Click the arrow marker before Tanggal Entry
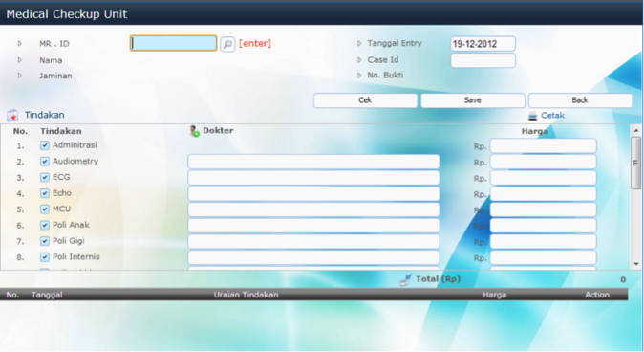The image size is (644, 352). pyautogui.click(x=359, y=43)
